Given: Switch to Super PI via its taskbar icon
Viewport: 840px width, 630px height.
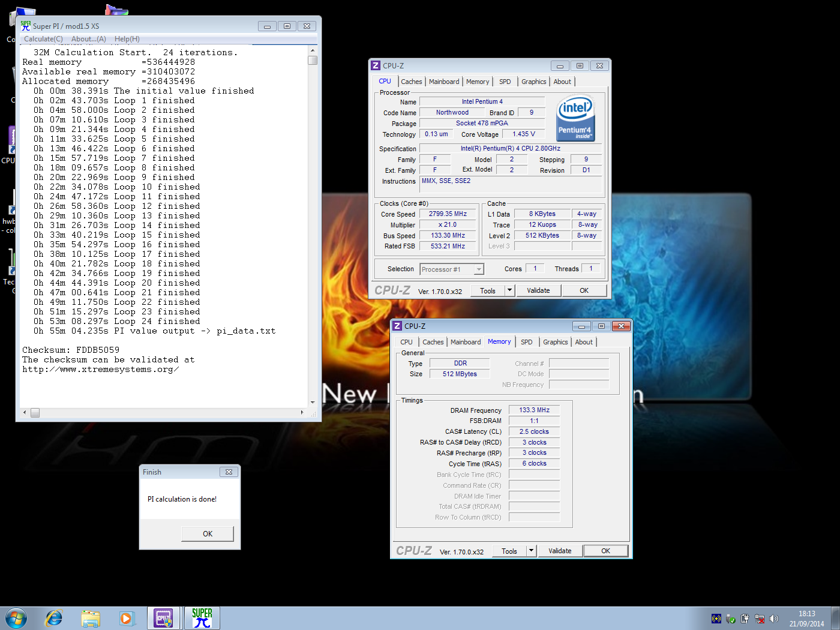Looking at the screenshot, I should click(x=202, y=618).
